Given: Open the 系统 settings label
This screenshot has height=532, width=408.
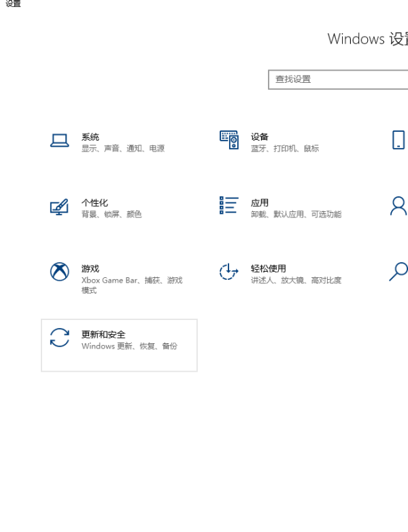Looking at the screenshot, I should [90, 137].
